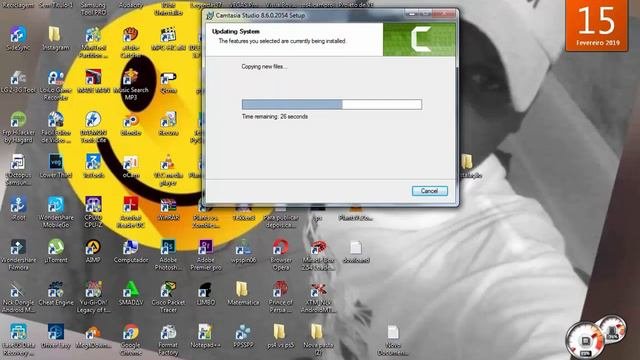Image resolution: width=640 pixels, height=360 pixels.
Task: Open Computador desktop icon
Action: [131, 251]
